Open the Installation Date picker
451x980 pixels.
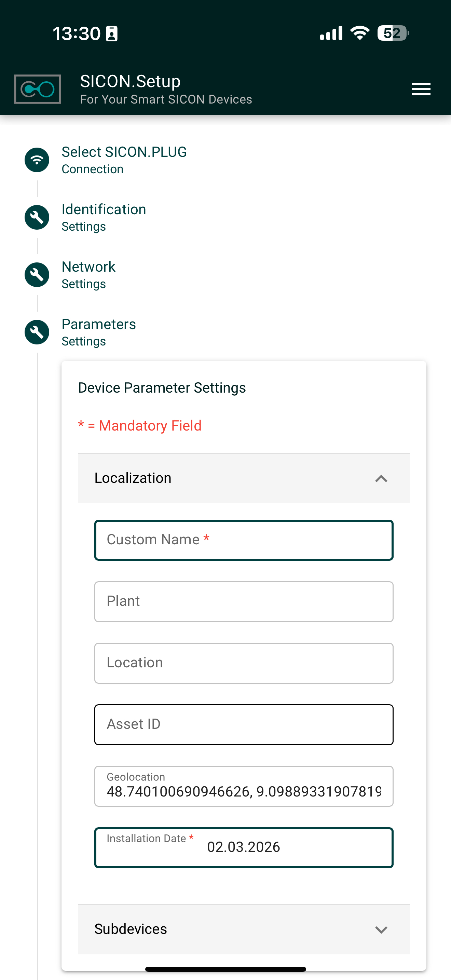(243, 848)
